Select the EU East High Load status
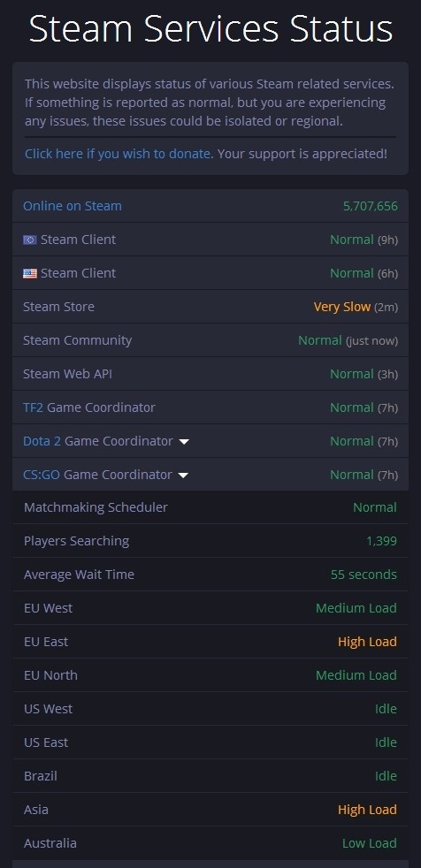421x868 pixels. point(367,642)
